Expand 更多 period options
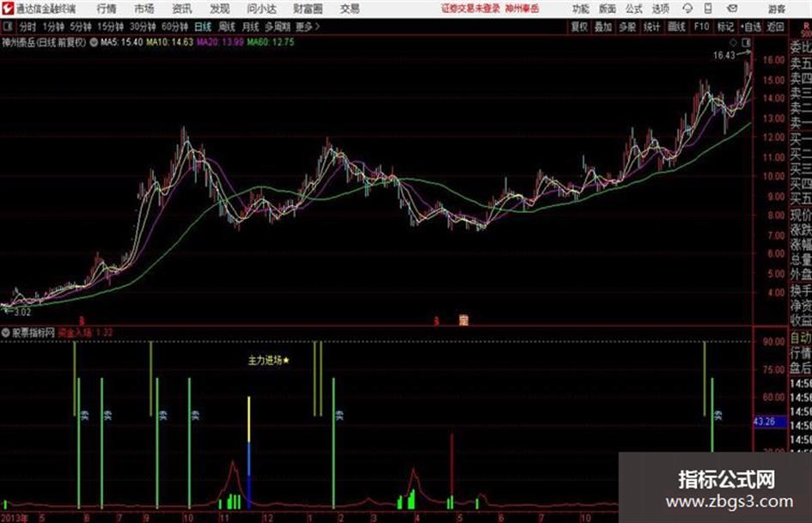This screenshot has height=523, width=812. tap(308, 27)
